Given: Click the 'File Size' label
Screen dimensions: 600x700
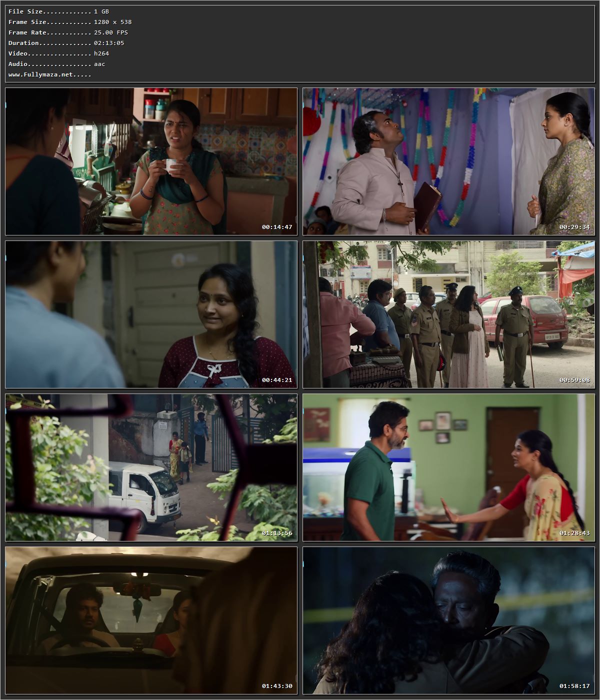Looking at the screenshot, I should 25,11.
